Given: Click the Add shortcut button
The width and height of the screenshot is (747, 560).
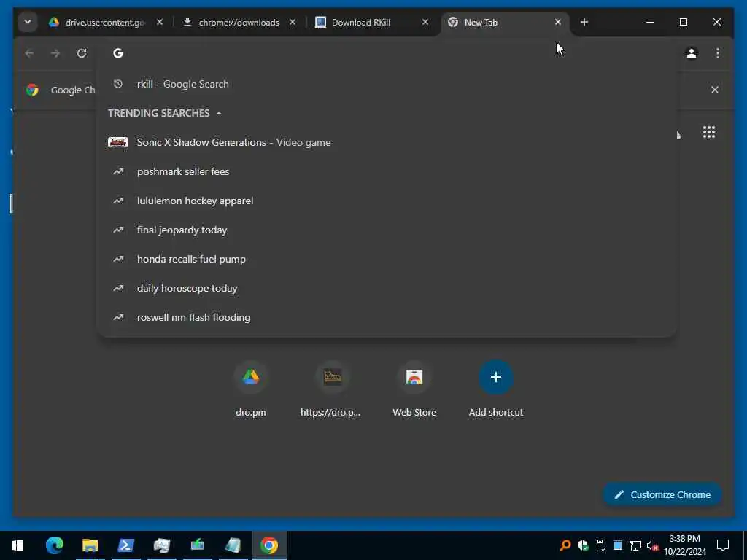Looking at the screenshot, I should (496, 389).
